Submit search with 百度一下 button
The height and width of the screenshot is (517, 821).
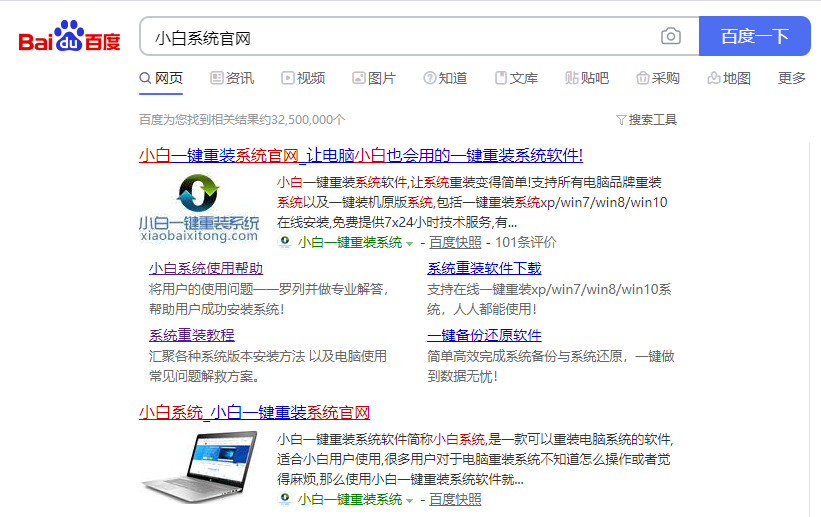pyautogui.click(x=755, y=36)
